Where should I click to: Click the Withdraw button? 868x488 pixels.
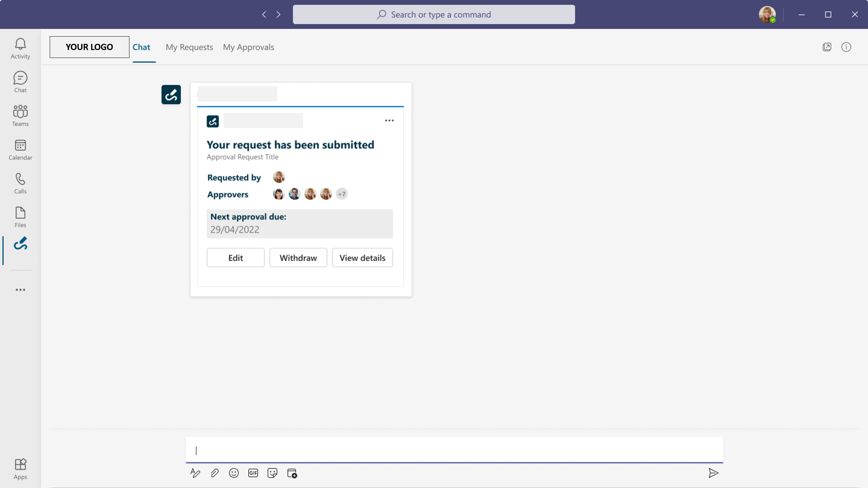click(298, 257)
